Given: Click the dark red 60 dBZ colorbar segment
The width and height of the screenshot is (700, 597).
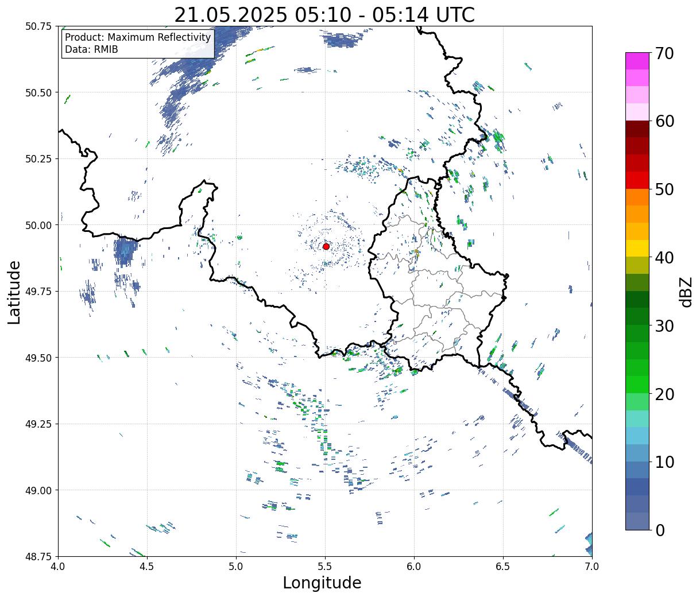Looking at the screenshot, I should 637,129.
